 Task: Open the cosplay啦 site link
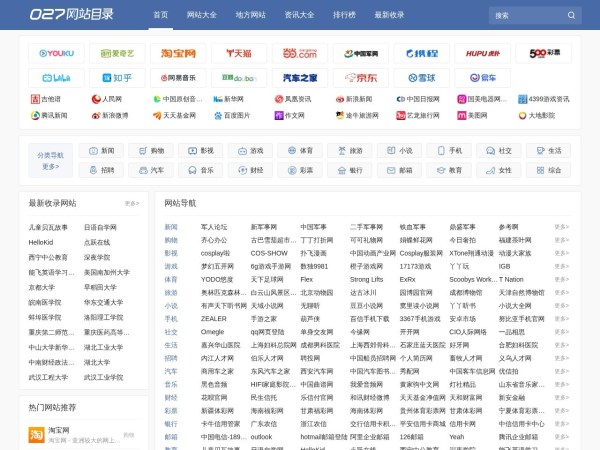(x=215, y=253)
